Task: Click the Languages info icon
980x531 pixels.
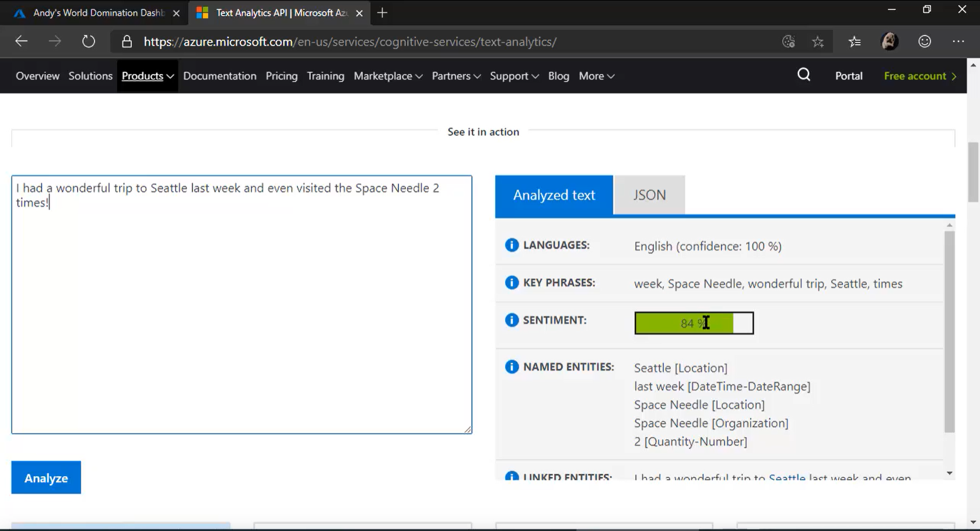Action: (512, 245)
